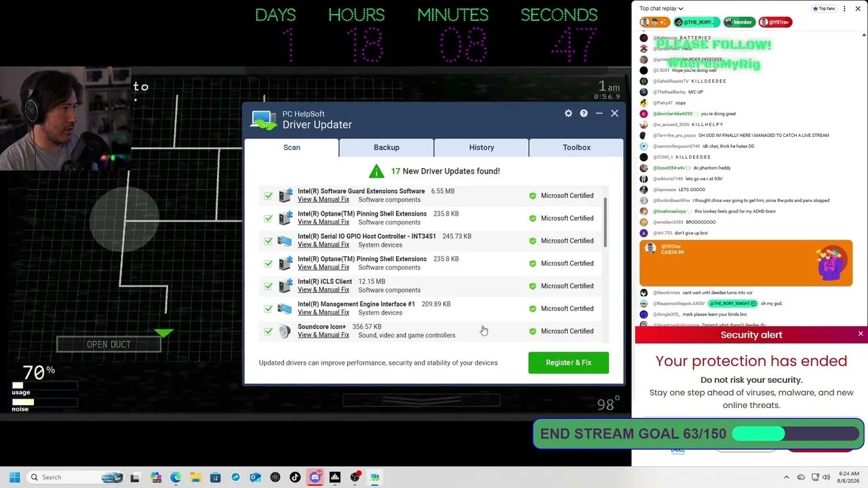
Task: Open View & Manual Fix for Soundcore Icon+
Action: 323,335
